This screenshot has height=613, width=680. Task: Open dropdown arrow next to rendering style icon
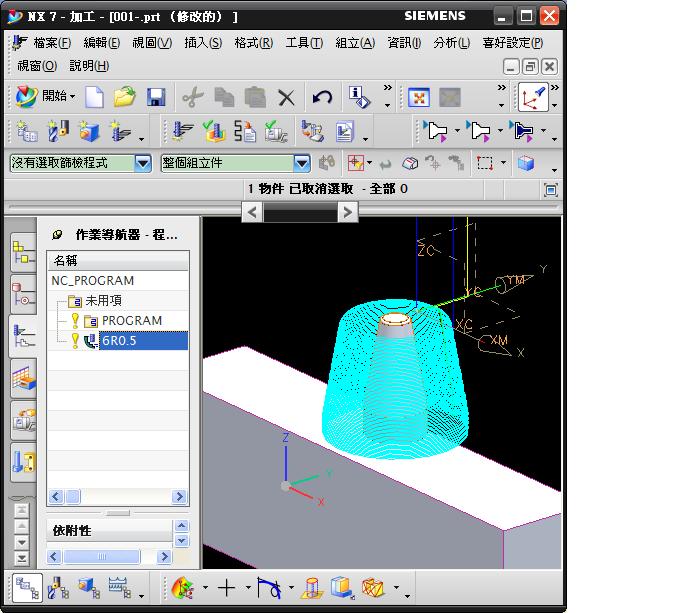click(205, 588)
